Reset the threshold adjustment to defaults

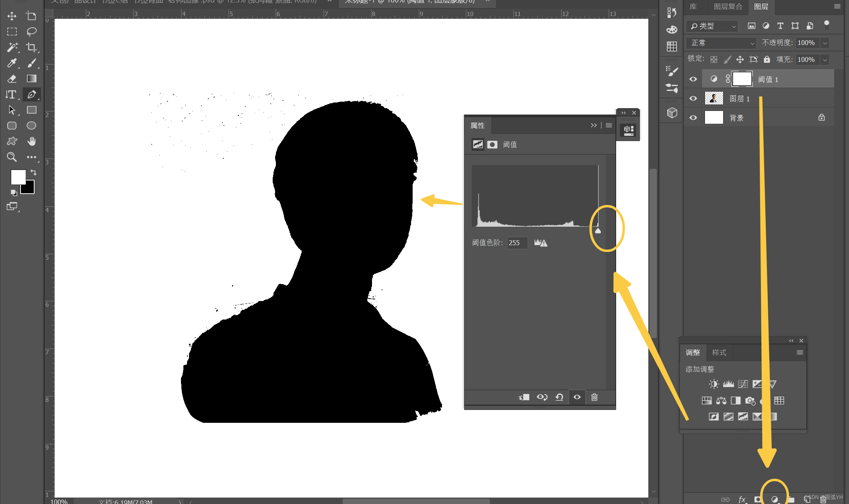click(559, 397)
